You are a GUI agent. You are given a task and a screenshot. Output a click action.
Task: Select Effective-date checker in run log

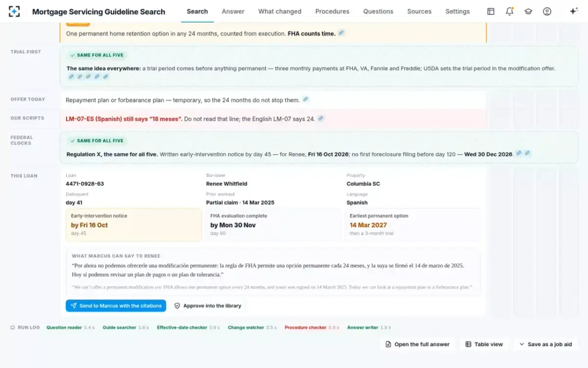point(182,327)
